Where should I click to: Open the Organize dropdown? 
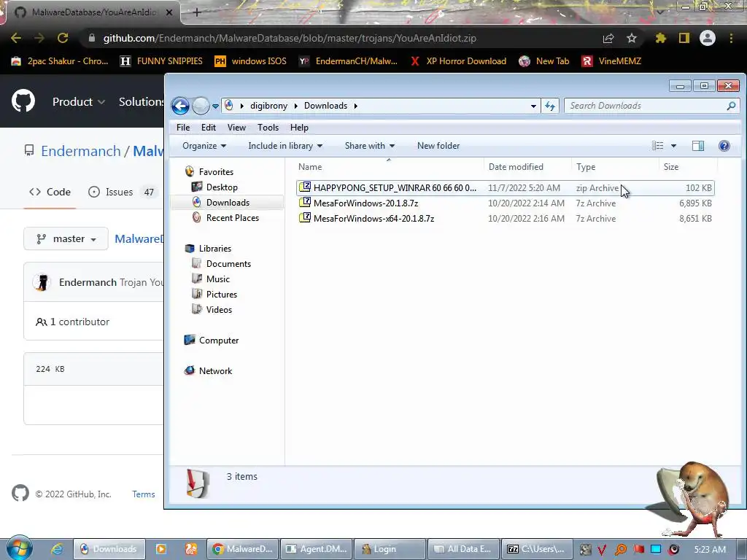click(x=204, y=146)
